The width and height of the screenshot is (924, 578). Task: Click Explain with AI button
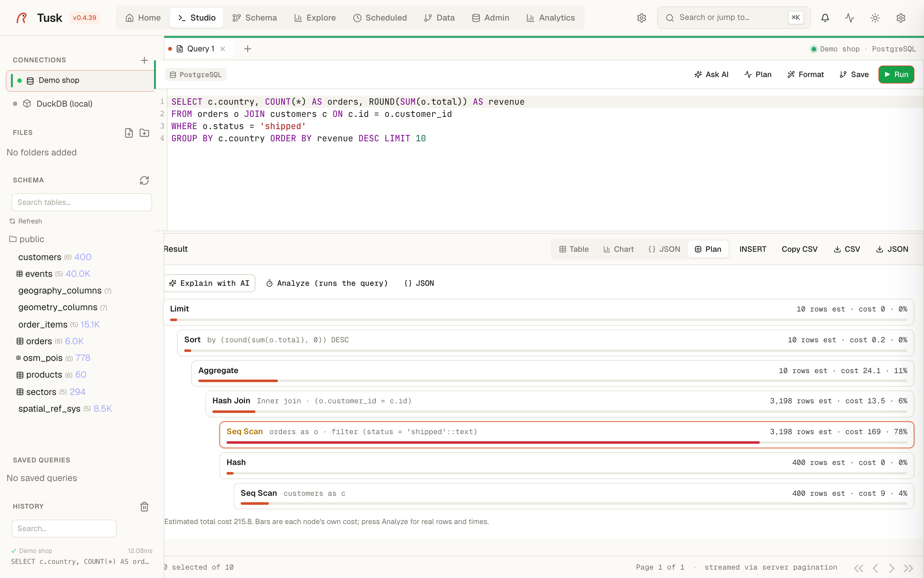coord(210,283)
